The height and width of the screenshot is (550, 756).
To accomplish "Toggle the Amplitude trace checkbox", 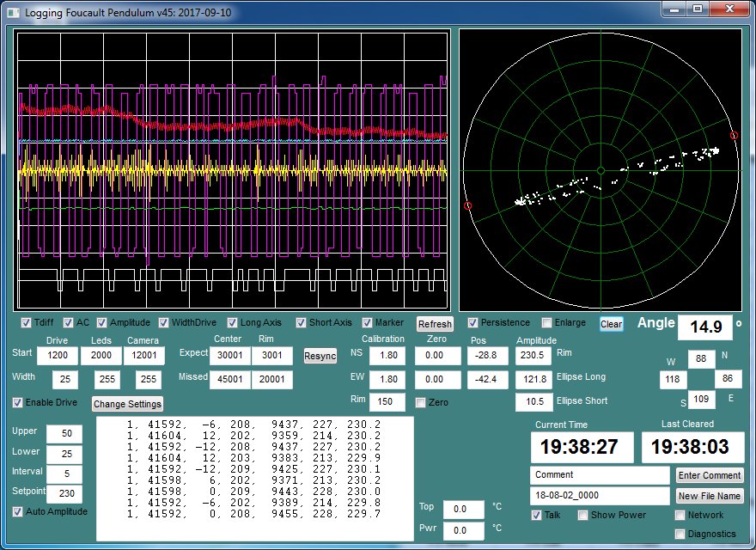I will click(102, 323).
